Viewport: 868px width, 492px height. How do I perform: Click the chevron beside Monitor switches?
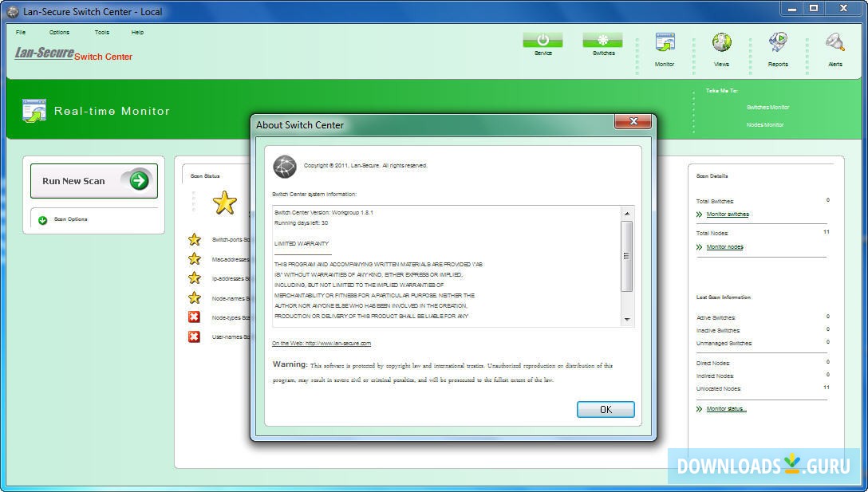[x=699, y=215]
